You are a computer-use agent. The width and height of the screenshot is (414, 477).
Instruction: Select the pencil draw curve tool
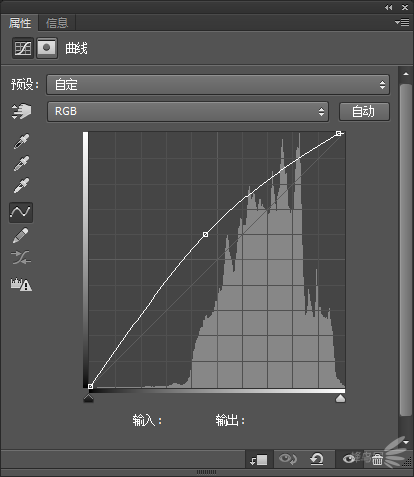[20, 236]
